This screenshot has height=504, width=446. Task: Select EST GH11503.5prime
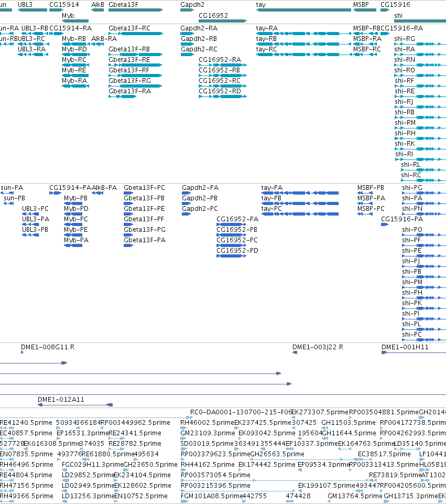[349, 422]
